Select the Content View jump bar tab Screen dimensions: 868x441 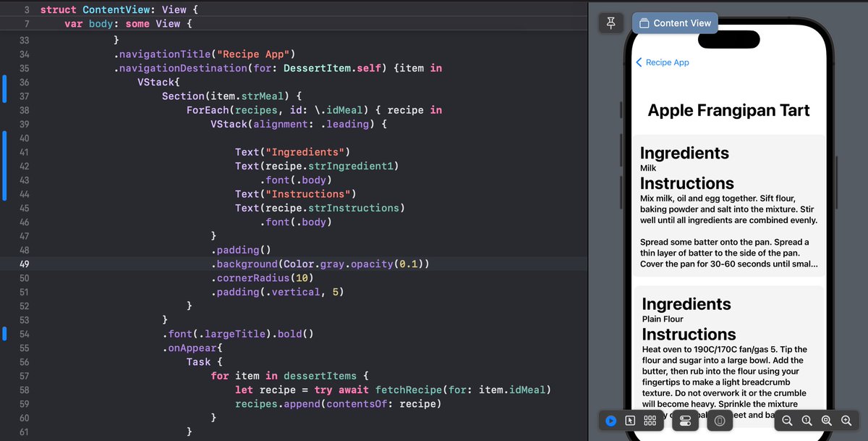coord(674,22)
